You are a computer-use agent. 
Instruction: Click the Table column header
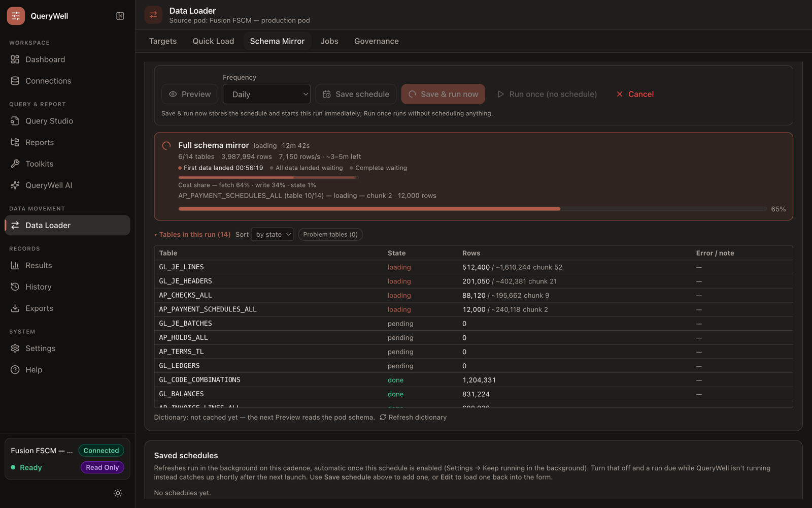coord(168,253)
